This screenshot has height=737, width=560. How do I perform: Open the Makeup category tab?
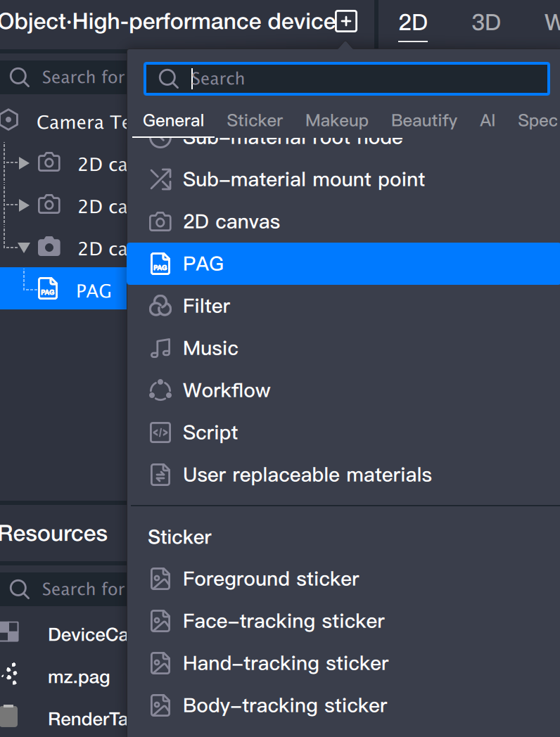pyautogui.click(x=336, y=120)
